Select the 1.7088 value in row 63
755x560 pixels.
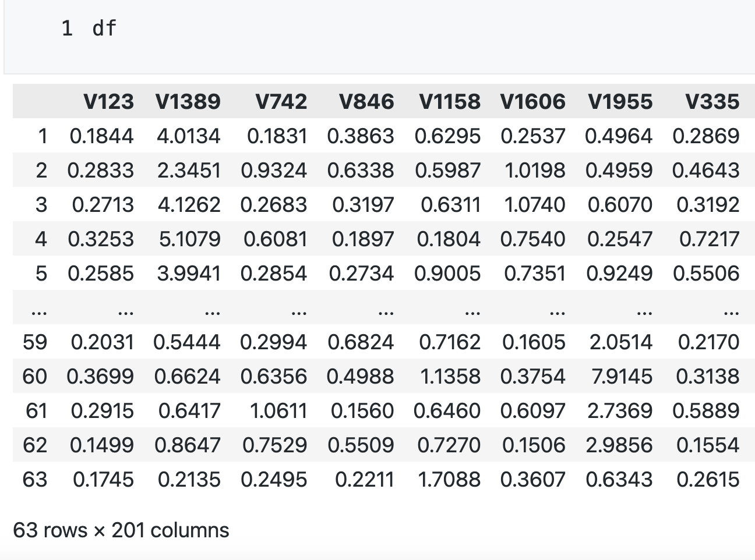[x=449, y=480]
